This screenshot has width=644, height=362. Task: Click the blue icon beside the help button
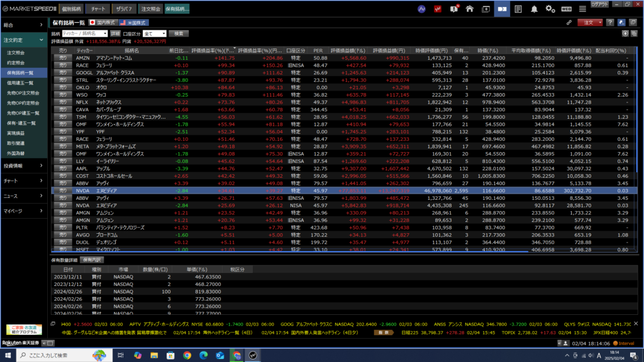point(621,23)
